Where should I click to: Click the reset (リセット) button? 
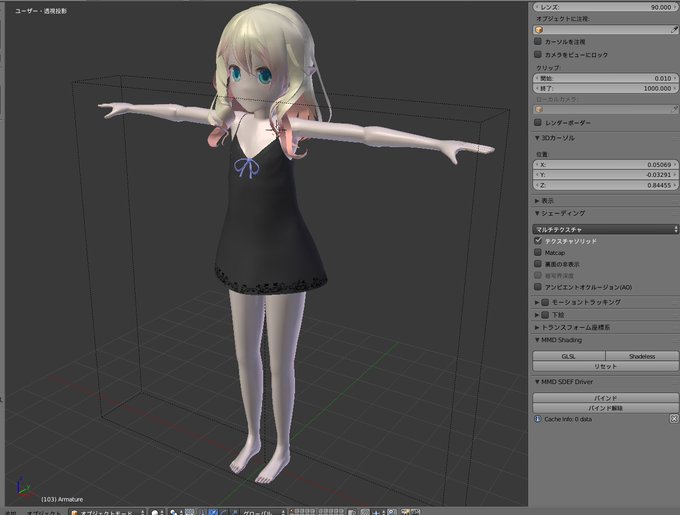605,366
